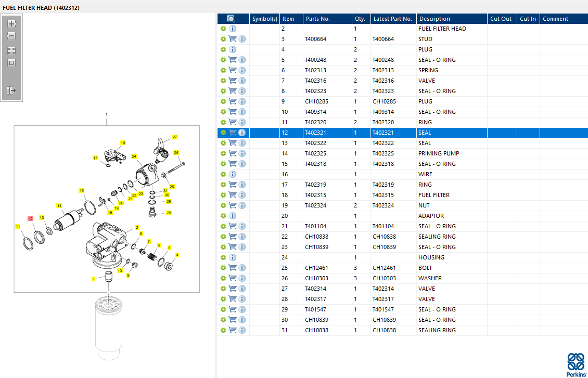The image size is (588, 378).
Task: Zoom out of the parts diagram
Action: coord(11,36)
